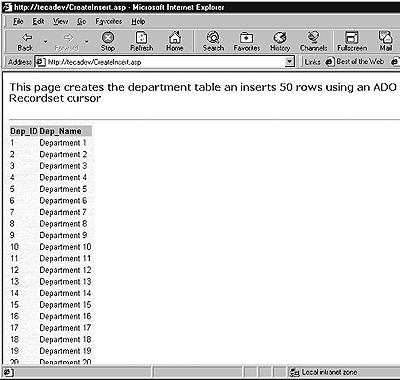Viewport: 400px width, 380px height.
Task: Open the Favorites menu
Action: [x=109, y=22]
